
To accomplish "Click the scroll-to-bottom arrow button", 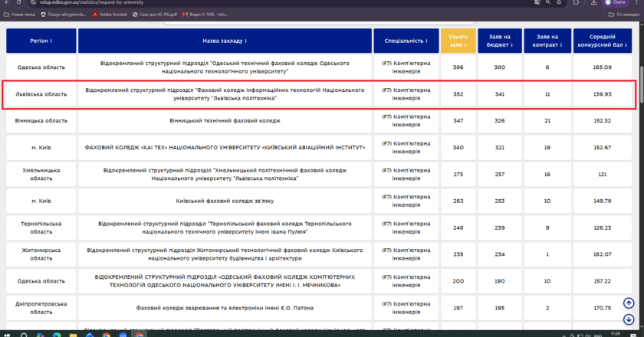I will tap(629, 319).
